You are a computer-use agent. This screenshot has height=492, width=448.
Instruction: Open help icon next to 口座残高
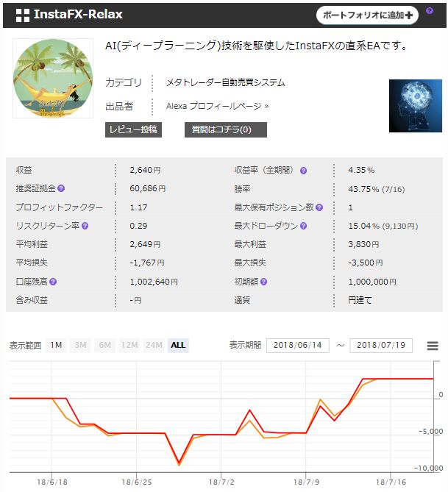[x=53, y=282]
